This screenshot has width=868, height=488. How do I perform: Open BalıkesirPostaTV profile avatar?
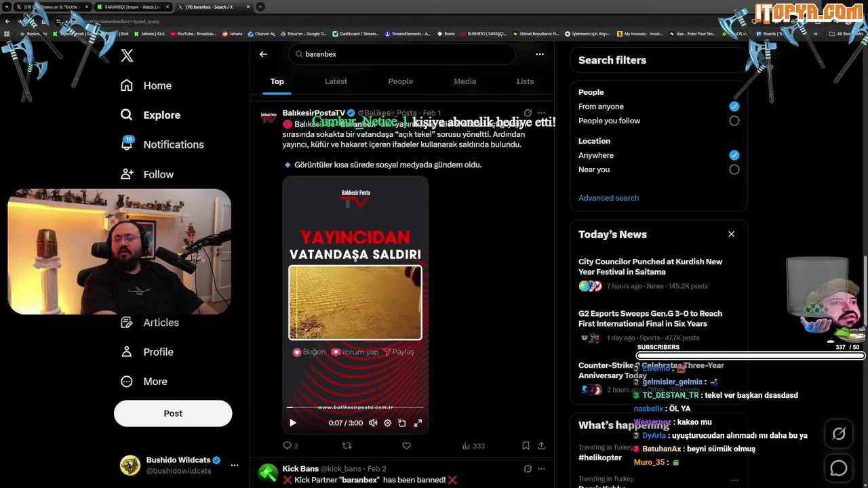(x=269, y=117)
